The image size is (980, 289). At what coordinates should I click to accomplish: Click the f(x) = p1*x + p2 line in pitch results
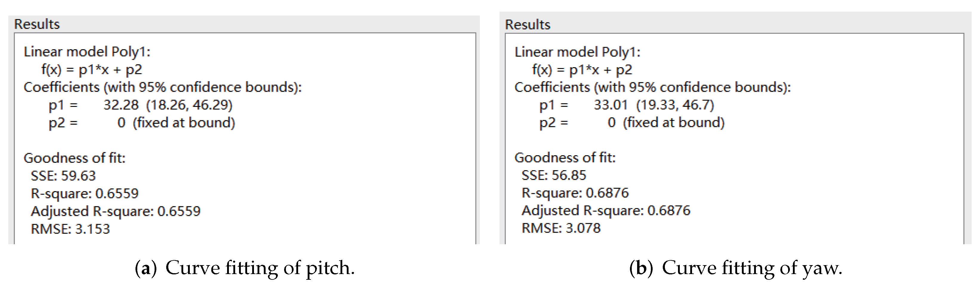[x=92, y=69]
